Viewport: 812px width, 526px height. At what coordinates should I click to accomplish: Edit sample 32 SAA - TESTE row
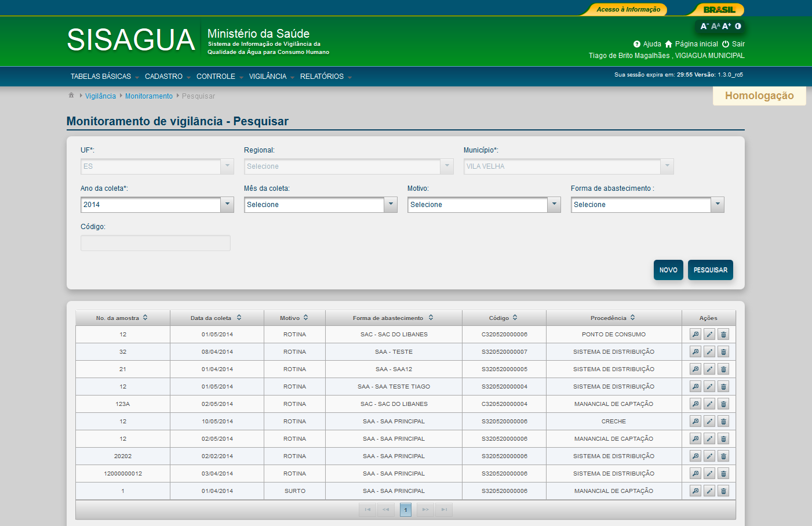[709, 352]
